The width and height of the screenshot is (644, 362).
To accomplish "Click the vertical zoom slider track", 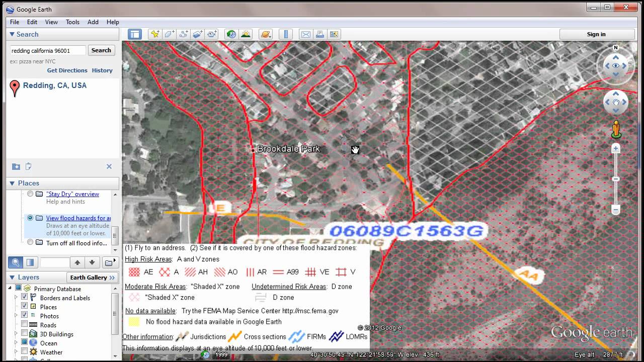I will (x=616, y=179).
